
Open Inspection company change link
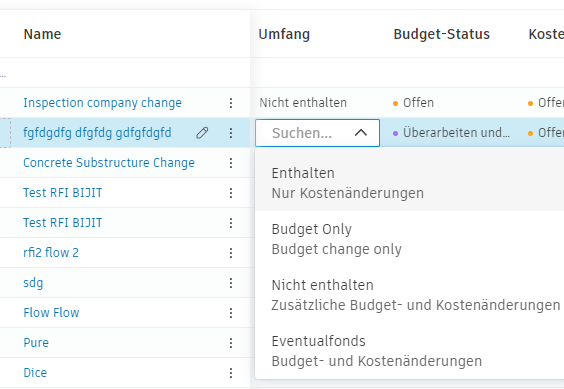pos(103,103)
